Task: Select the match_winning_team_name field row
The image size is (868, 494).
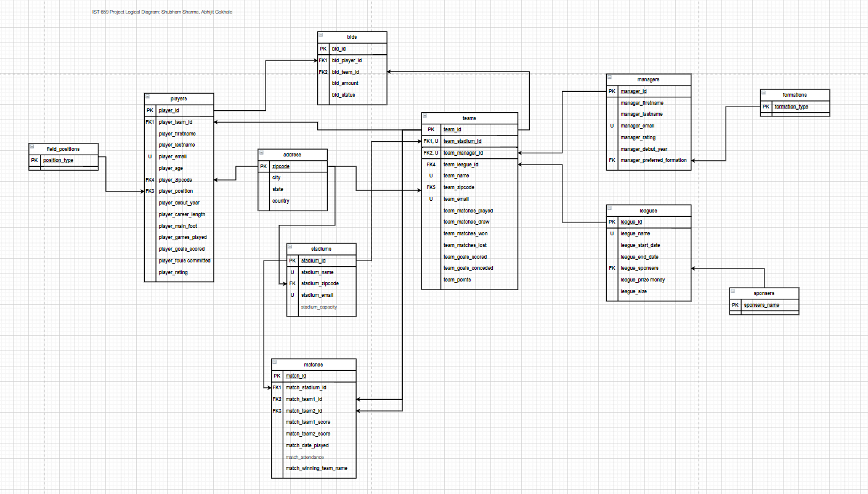Action: 317,468
